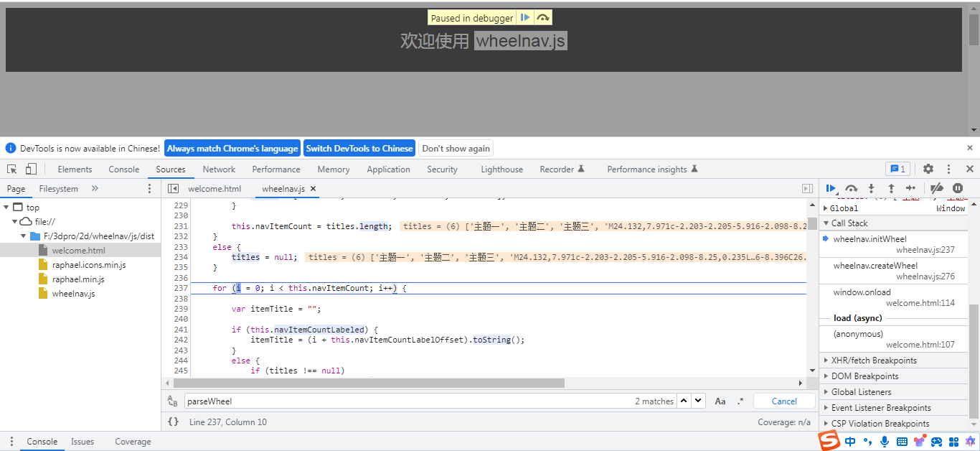The image size is (980, 451).
Task: Open DevTools settings gear
Action: click(x=928, y=169)
